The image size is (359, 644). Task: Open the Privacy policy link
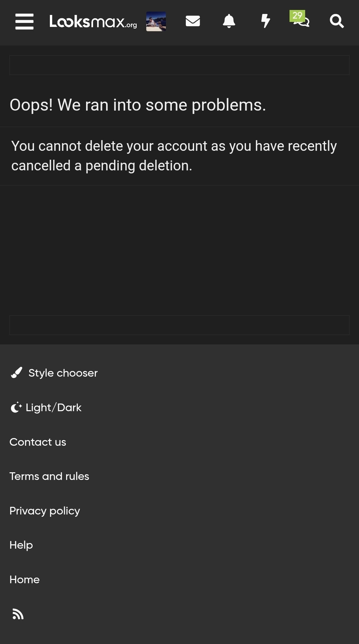click(x=45, y=511)
